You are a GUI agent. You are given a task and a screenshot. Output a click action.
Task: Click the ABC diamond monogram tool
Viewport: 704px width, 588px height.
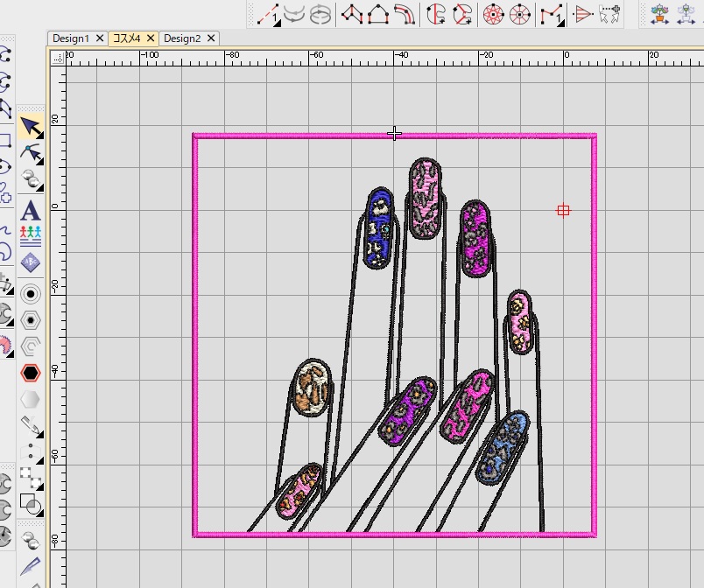coord(31,262)
